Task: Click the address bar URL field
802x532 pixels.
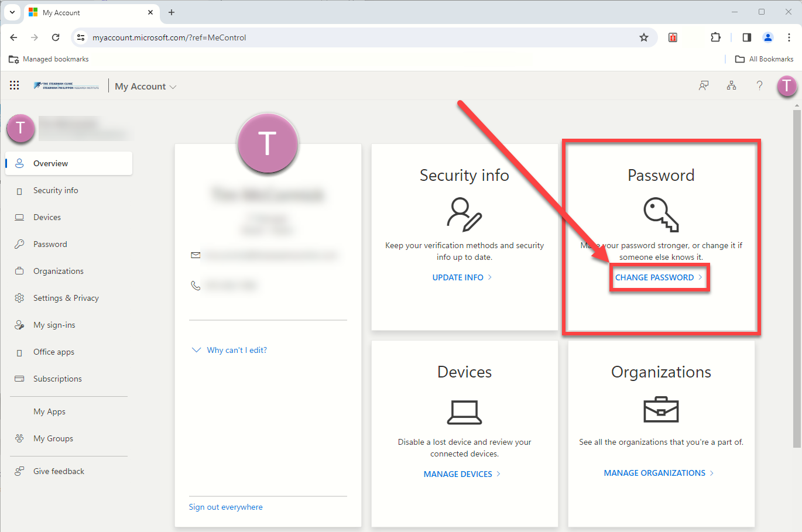Action: coord(363,37)
